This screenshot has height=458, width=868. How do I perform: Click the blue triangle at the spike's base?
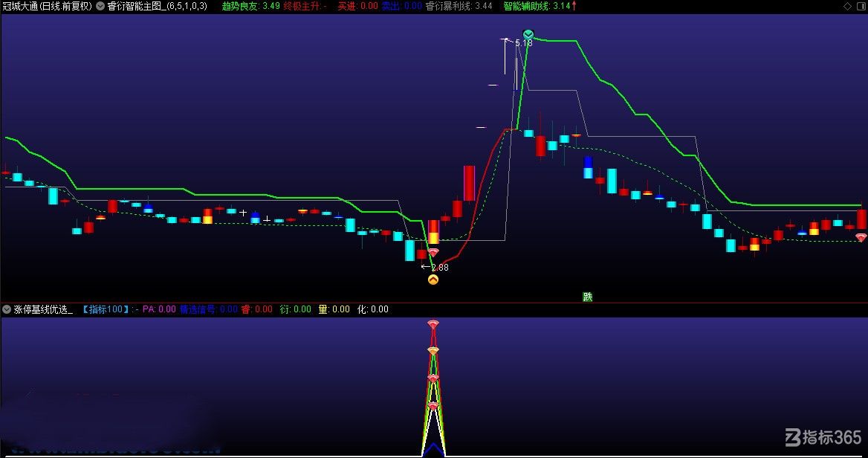point(434,449)
